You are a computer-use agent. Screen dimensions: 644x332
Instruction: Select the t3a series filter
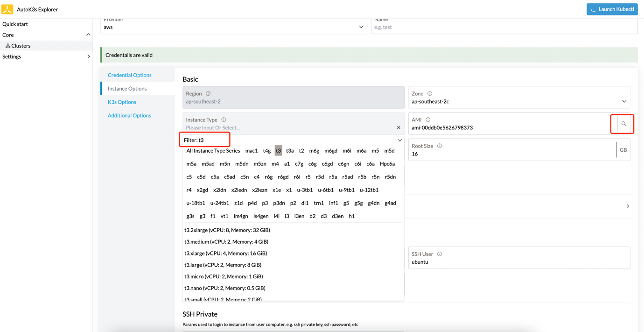[290, 151]
